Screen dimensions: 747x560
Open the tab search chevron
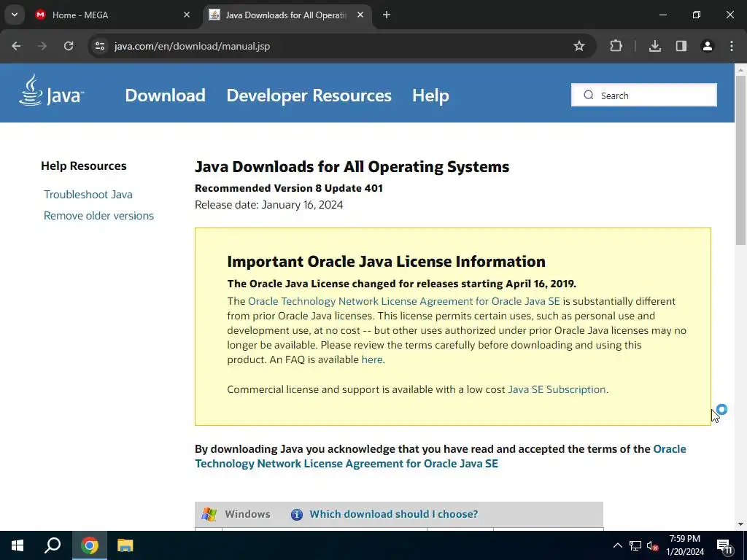coord(15,15)
